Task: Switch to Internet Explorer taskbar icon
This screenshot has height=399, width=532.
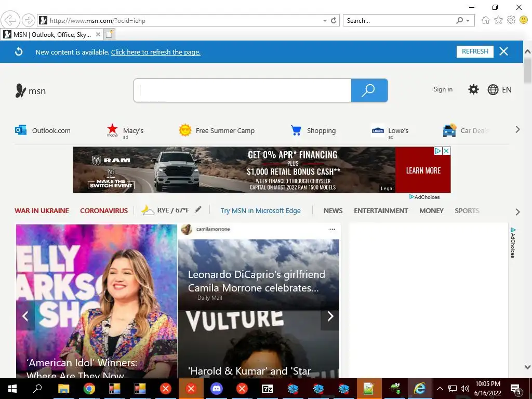Action: tap(420, 389)
